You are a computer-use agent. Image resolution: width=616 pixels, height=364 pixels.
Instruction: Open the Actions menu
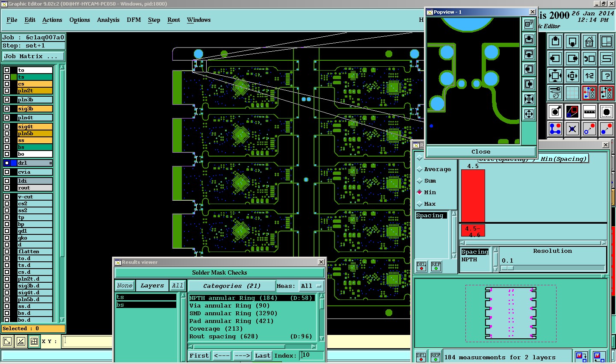click(x=52, y=20)
